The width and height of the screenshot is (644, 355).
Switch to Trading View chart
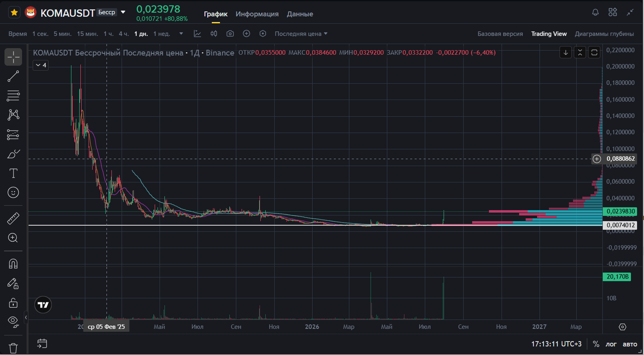coord(549,34)
